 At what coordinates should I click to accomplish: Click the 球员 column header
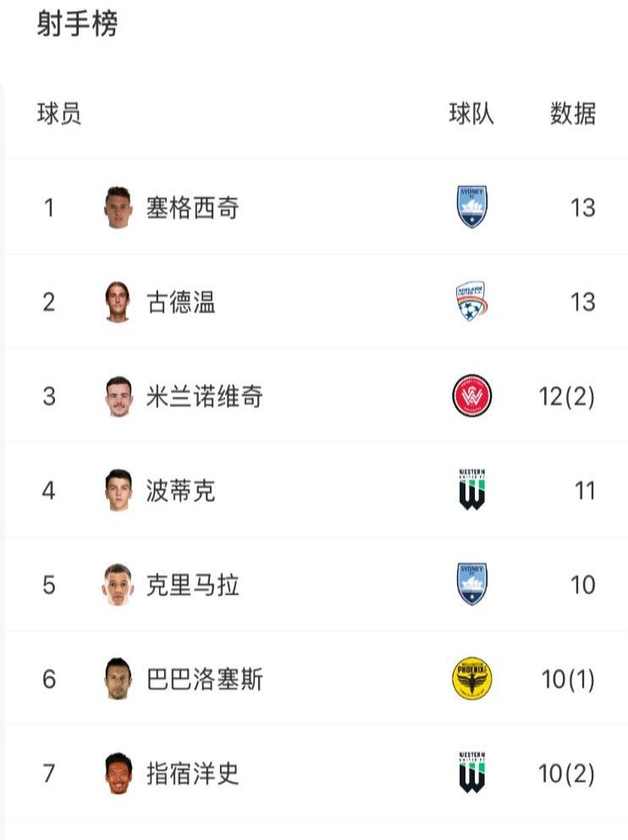click(x=59, y=113)
